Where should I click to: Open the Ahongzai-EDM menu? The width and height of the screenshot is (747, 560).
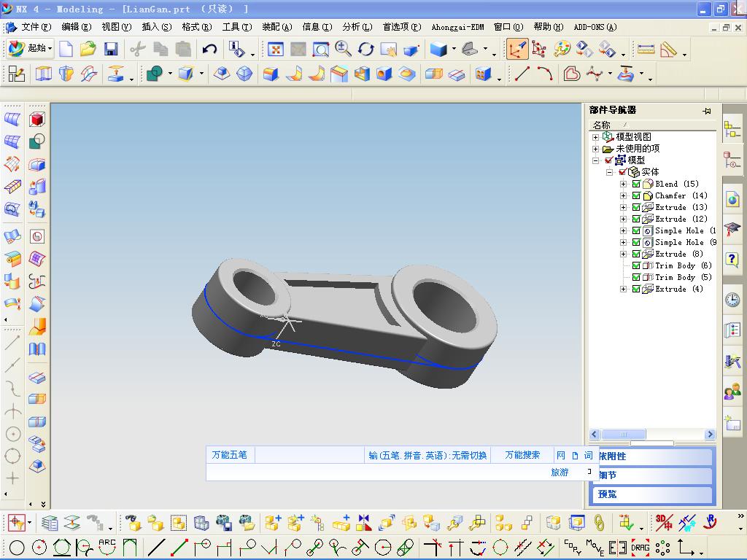coord(458,27)
